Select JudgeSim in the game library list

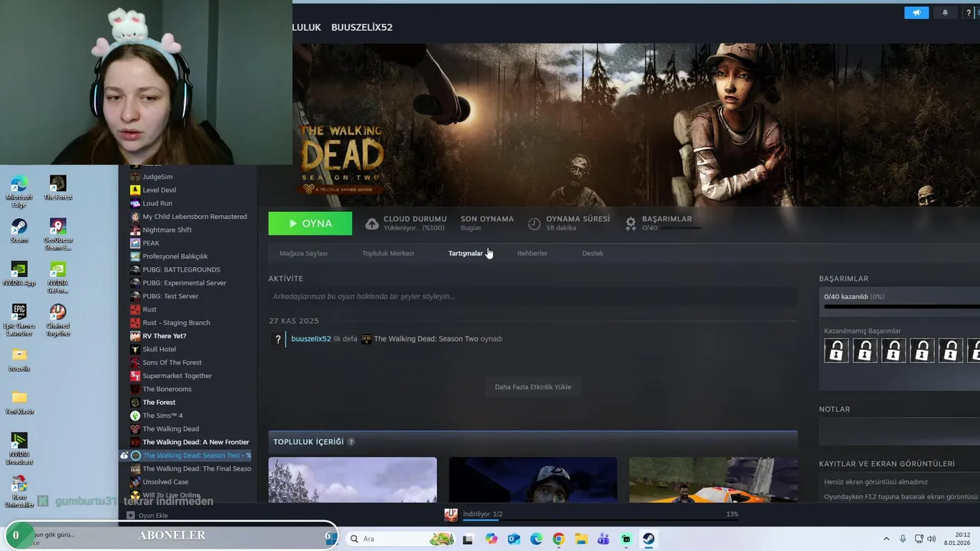[x=158, y=177]
